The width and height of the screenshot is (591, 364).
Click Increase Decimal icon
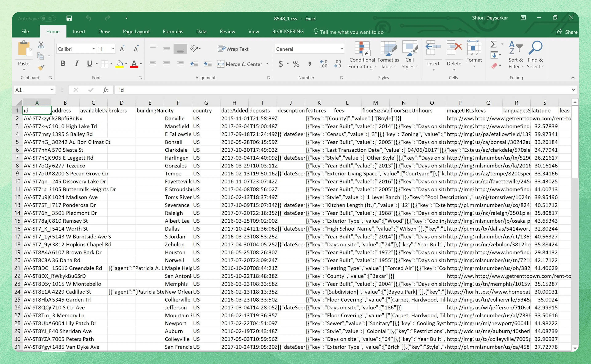pos(324,64)
